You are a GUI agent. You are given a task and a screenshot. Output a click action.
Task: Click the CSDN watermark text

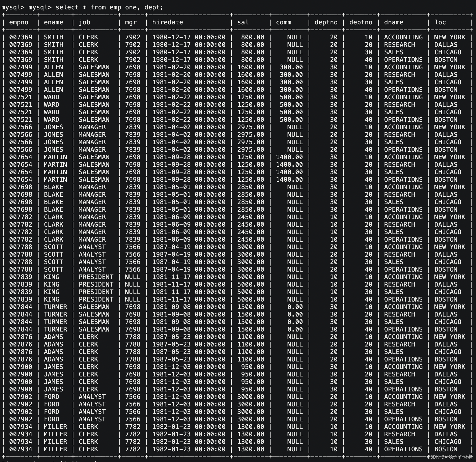pyautogui.click(x=449, y=457)
